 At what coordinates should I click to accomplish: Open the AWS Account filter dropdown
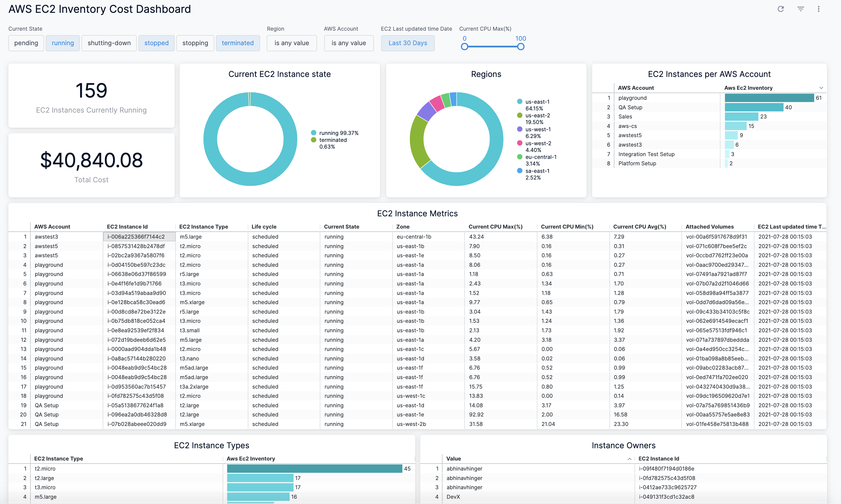[x=349, y=43]
